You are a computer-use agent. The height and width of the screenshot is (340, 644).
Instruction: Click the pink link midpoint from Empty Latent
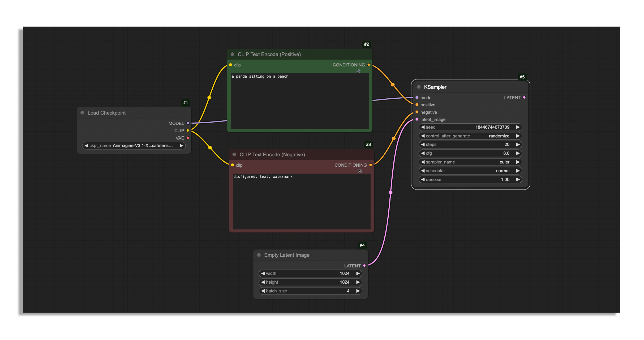390,192
